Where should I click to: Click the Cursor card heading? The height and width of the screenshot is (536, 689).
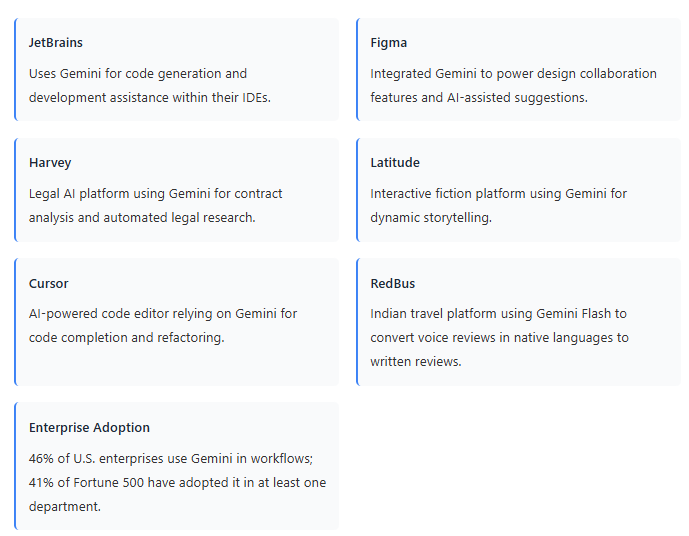click(x=49, y=284)
